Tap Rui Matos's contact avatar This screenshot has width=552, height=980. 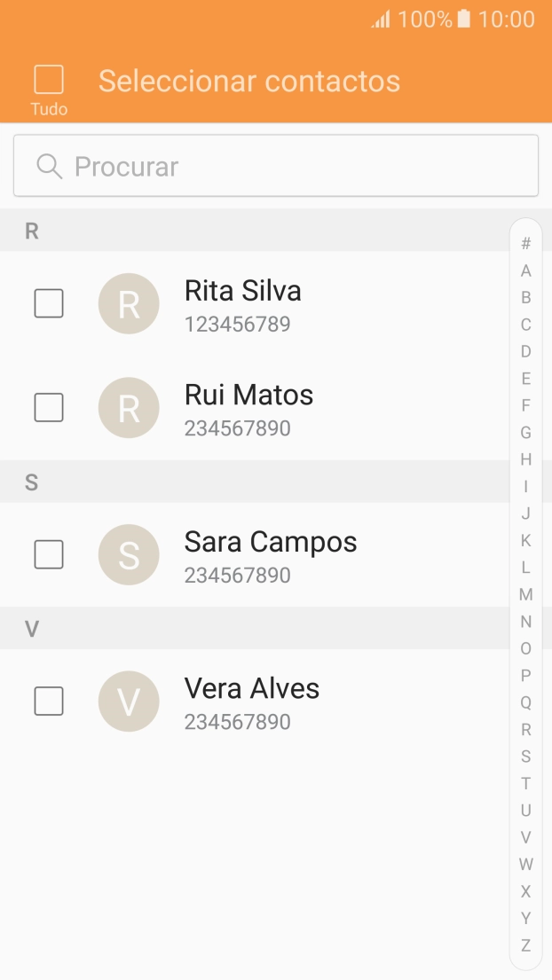pyautogui.click(x=129, y=408)
